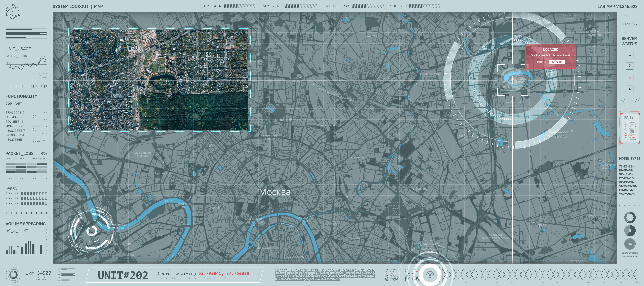
Task: Click model type 12-62-3-05...
Action: (x=628, y=194)
